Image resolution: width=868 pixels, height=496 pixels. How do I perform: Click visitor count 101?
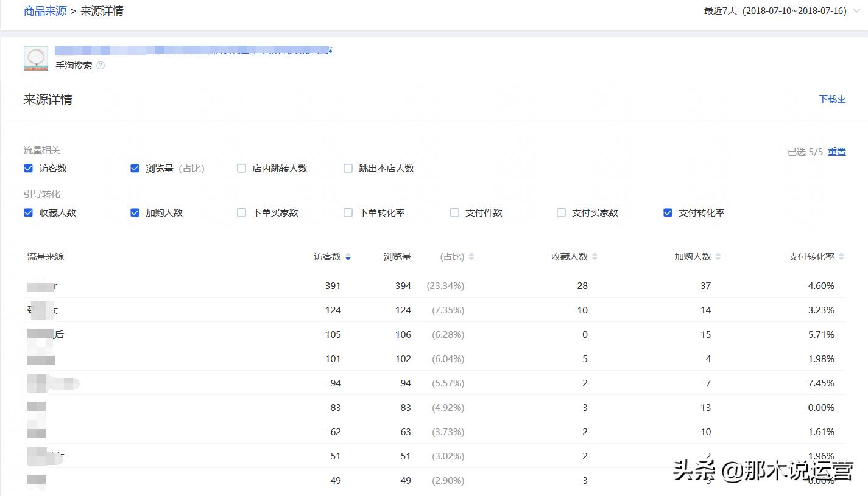coord(333,359)
